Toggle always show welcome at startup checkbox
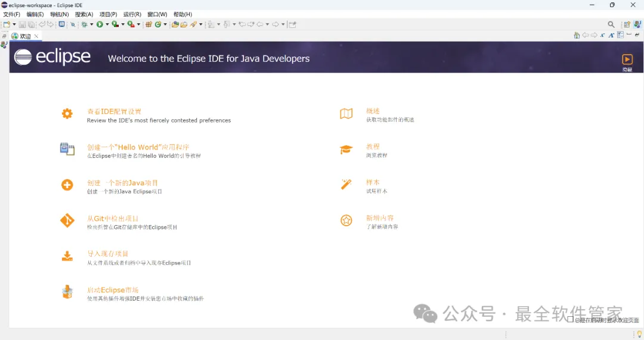The height and width of the screenshot is (340, 644). coord(570,320)
